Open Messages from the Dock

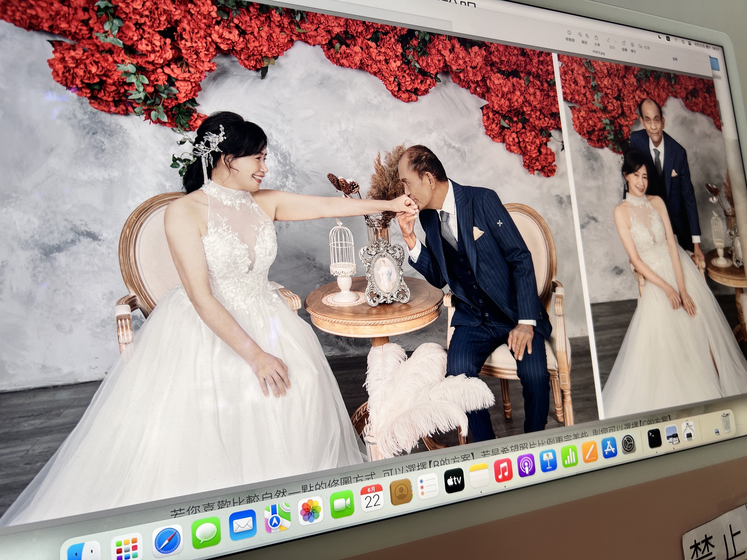point(206,533)
